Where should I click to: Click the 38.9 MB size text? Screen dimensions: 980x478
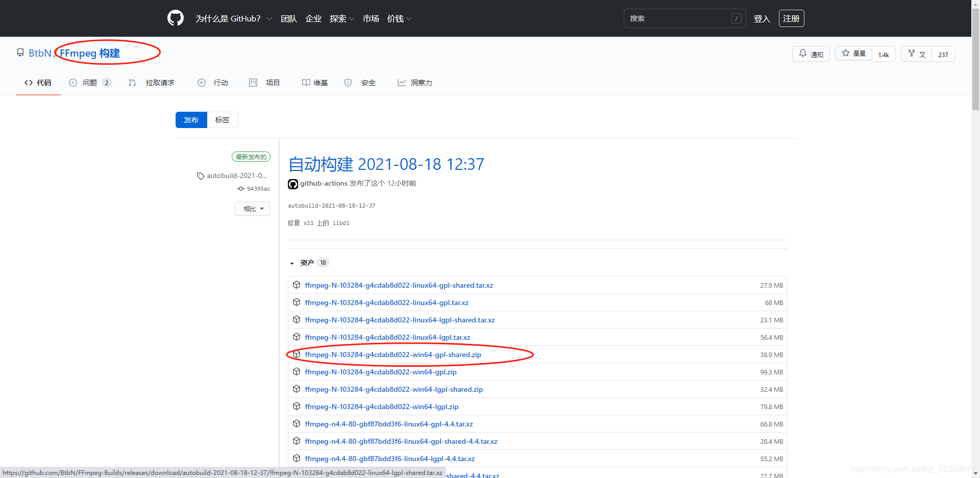tap(771, 355)
